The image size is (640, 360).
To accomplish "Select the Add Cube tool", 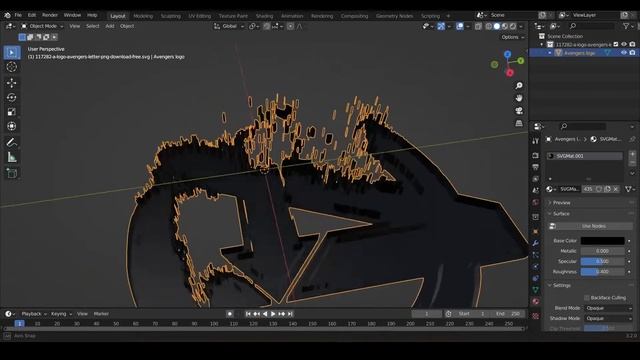I will [11, 173].
